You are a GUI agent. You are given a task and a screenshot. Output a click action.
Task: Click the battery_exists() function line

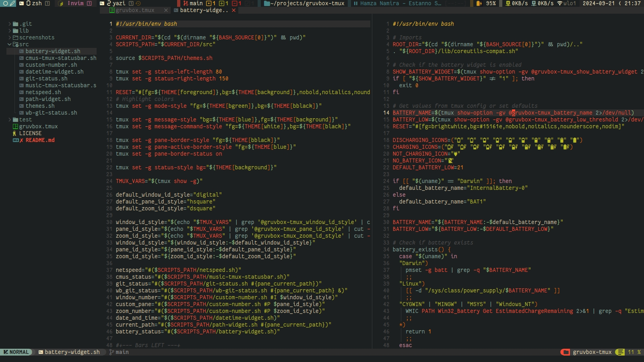[421, 249]
